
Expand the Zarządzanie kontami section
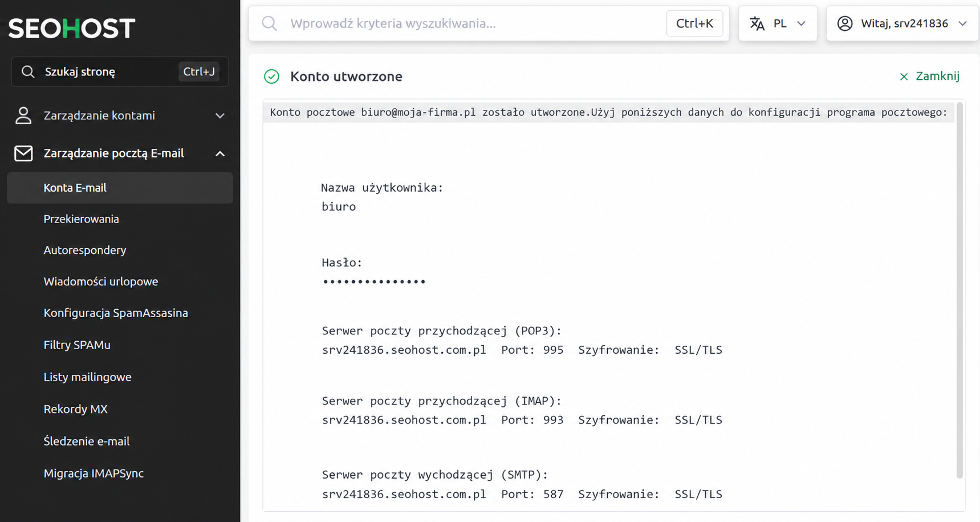point(120,116)
